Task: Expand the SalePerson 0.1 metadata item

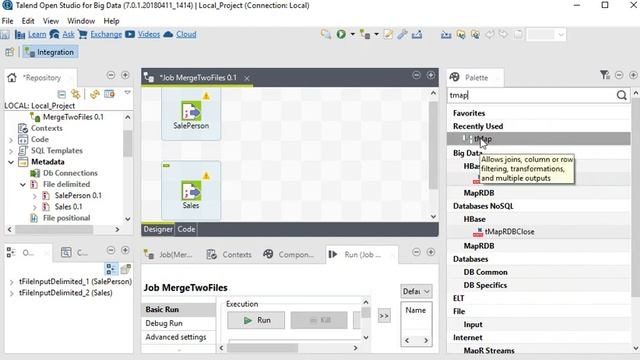Action: [x=35, y=196]
